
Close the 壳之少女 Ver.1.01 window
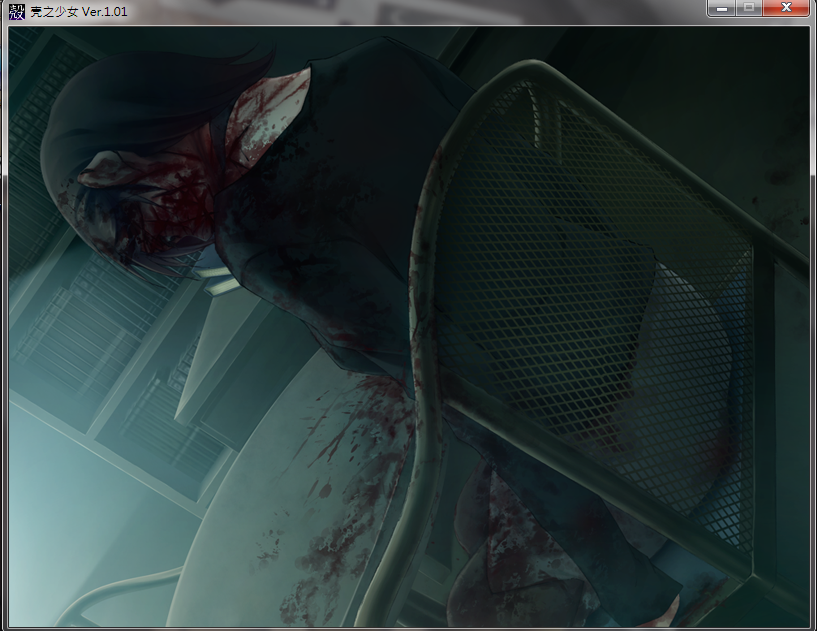click(787, 8)
